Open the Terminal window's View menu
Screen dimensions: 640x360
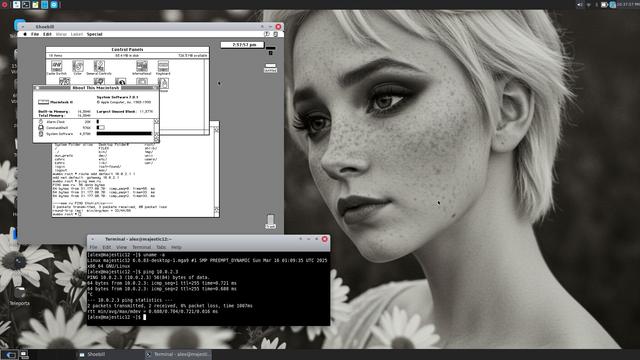(x=121, y=247)
